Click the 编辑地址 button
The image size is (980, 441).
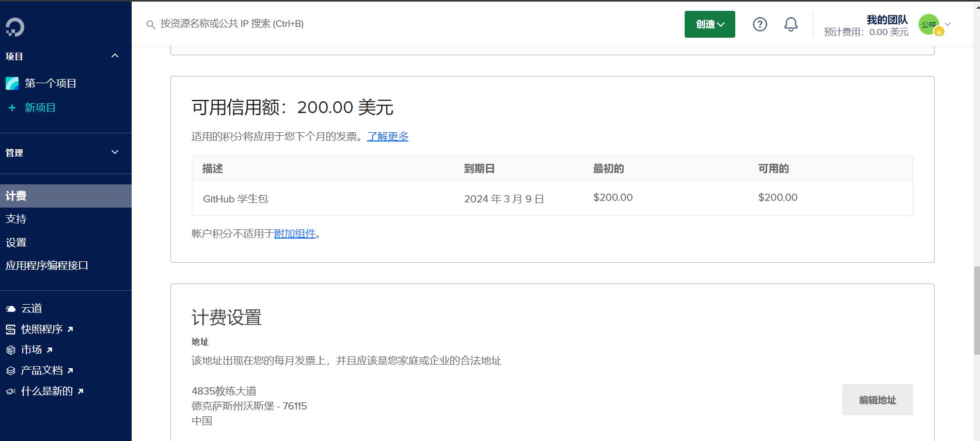coord(877,400)
